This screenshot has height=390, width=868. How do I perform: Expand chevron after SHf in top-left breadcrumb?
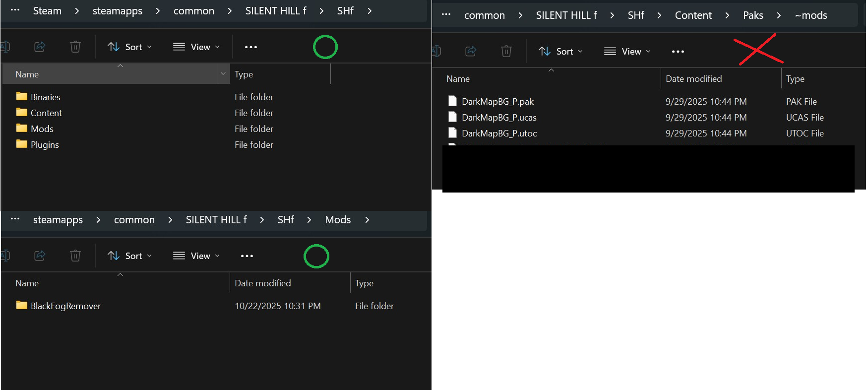[x=370, y=11]
